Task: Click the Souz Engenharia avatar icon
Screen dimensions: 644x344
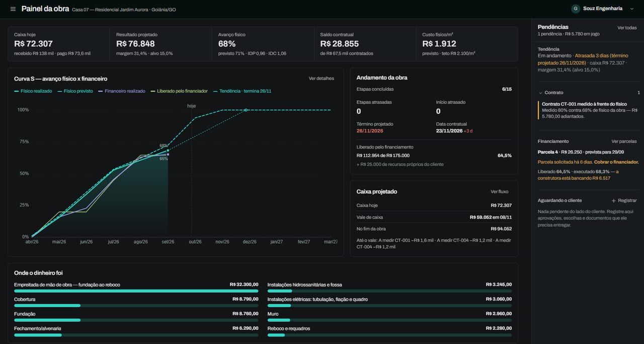Action: (x=576, y=9)
